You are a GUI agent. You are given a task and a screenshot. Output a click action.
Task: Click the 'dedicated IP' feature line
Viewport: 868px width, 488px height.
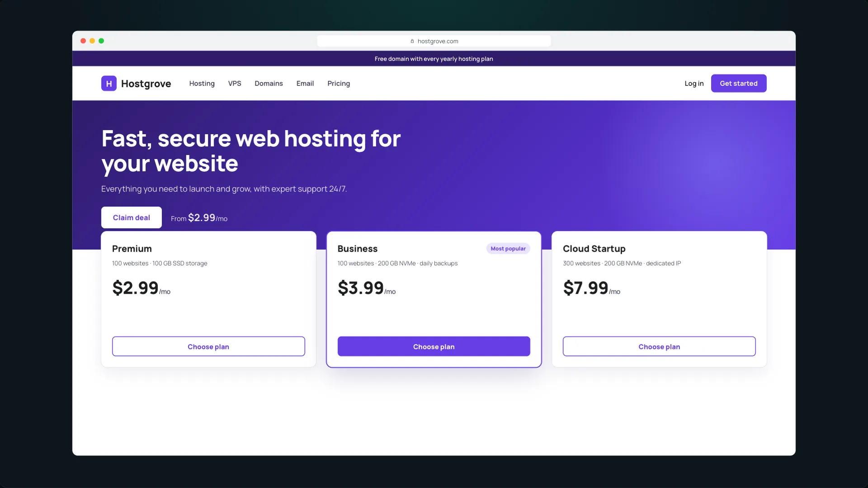[x=663, y=263]
